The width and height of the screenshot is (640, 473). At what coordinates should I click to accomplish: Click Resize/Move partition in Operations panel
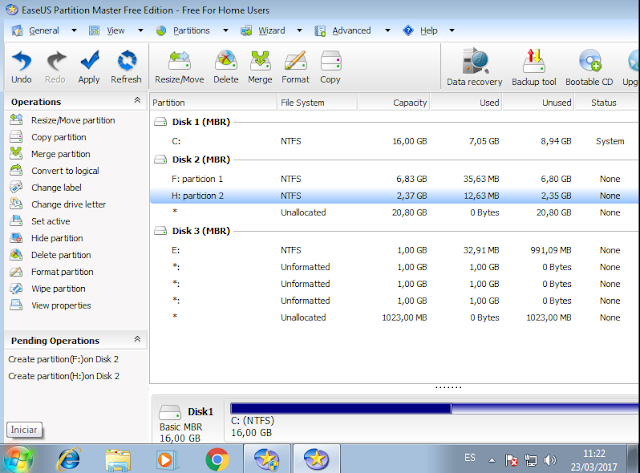62,120
